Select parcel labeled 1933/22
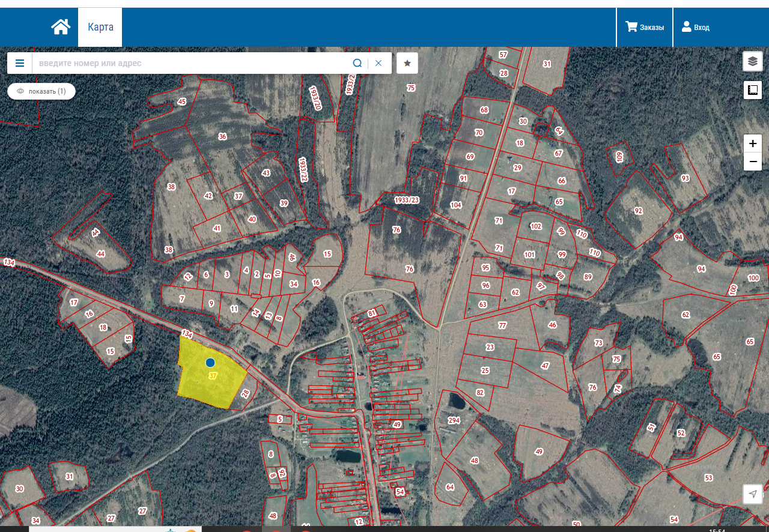769x532 pixels. click(303, 169)
